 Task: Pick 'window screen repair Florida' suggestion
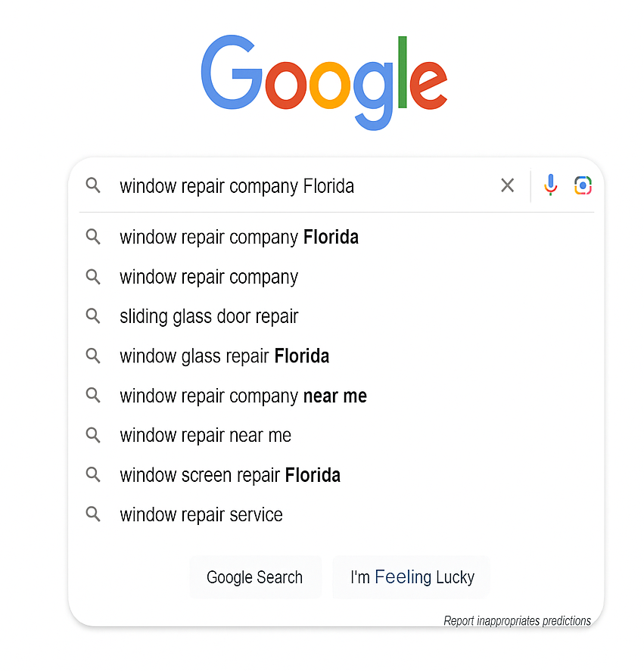(x=229, y=475)
